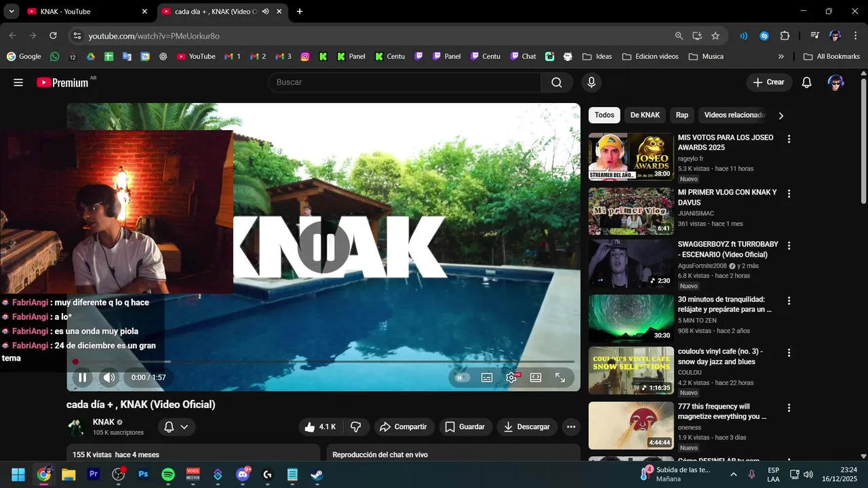Like the video with thumbs up

click(320, 427)
